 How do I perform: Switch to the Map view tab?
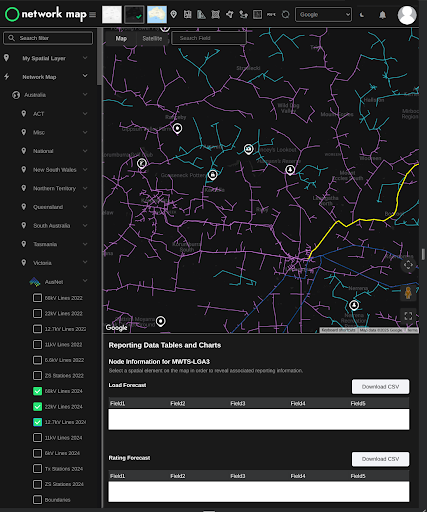(x=121, y=38)
